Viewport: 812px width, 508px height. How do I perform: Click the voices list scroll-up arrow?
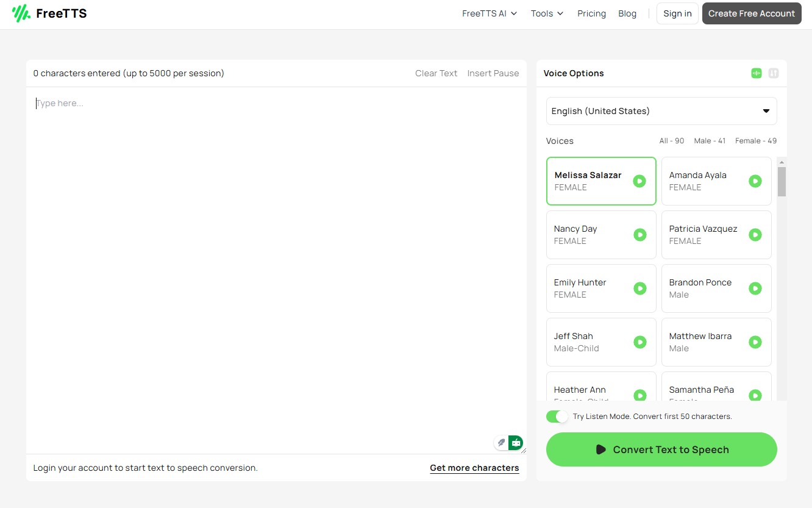point(782,162)
